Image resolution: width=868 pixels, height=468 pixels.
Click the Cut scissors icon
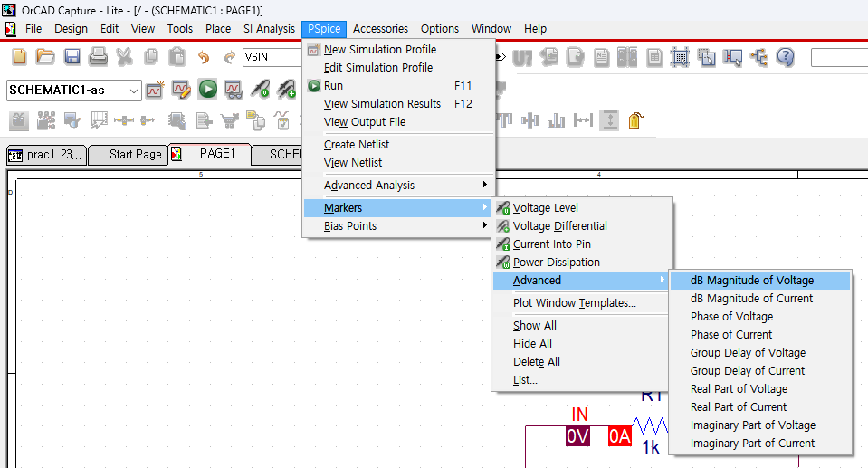pyautogui.click(x=125, y=56)
